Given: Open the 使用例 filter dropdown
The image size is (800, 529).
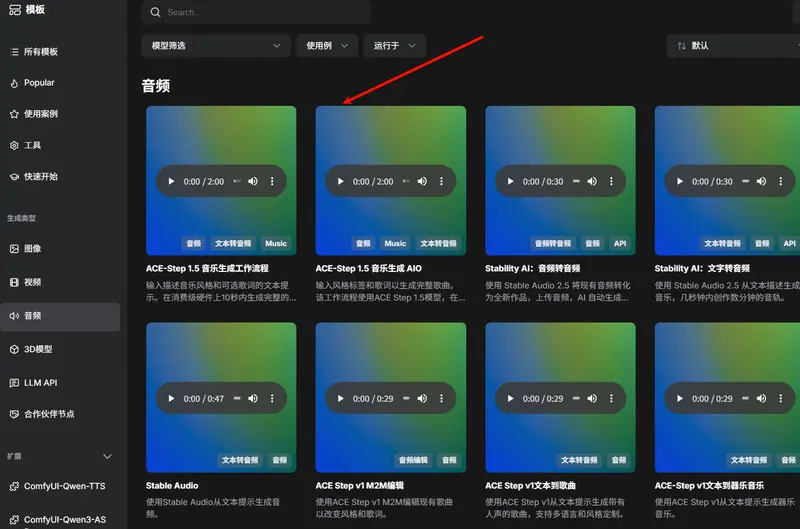Looking at the screenshot, I should [327, 46].
